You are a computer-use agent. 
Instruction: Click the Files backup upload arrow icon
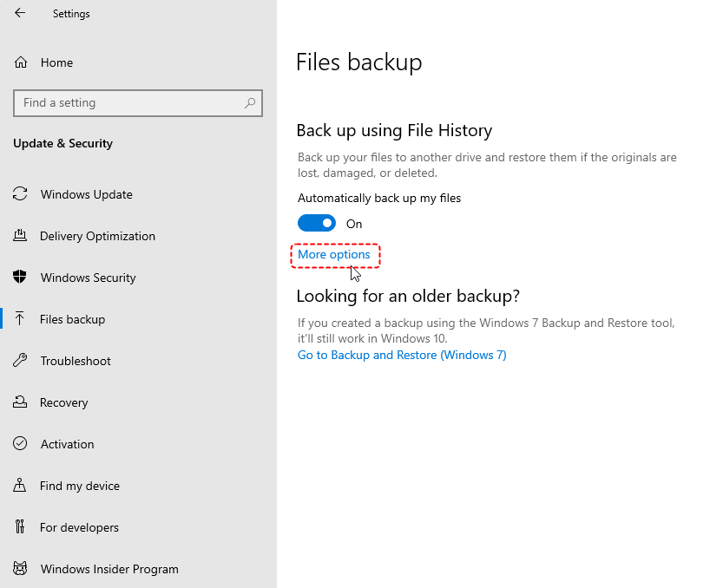tap(19, 319)
